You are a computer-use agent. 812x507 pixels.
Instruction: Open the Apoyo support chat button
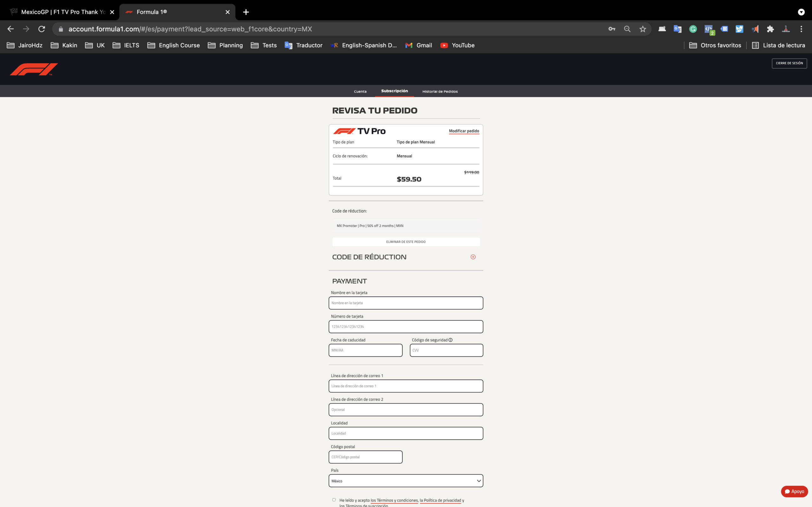(x=794, y=491)
